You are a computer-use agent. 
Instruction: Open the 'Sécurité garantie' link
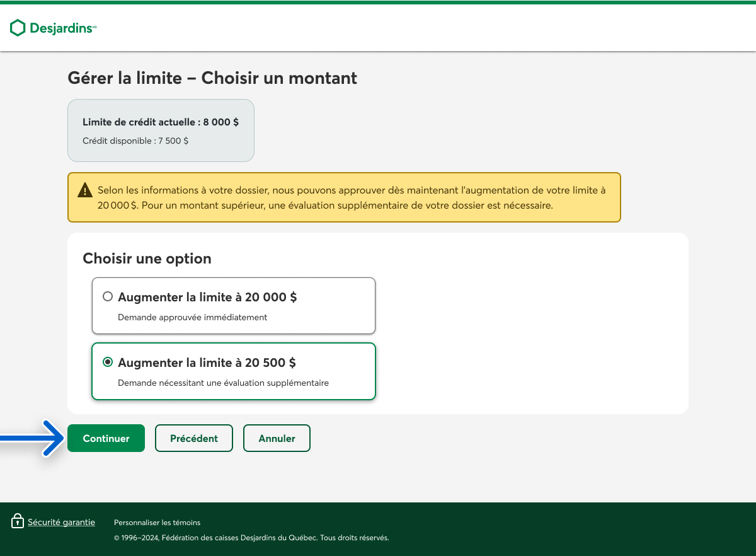pyautogui.click(x=61, y=522)
